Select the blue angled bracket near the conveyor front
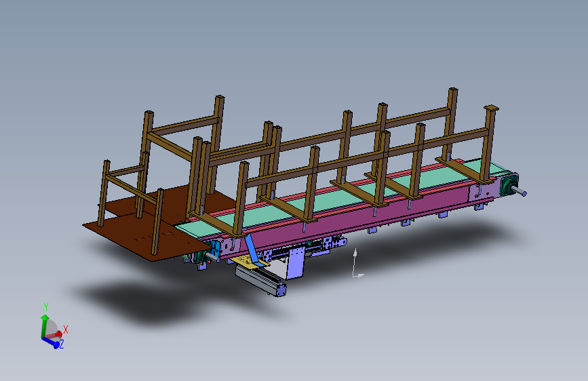The width and height of the screenshot is (588, 381). pyautogui.click(x=251, y=247)
